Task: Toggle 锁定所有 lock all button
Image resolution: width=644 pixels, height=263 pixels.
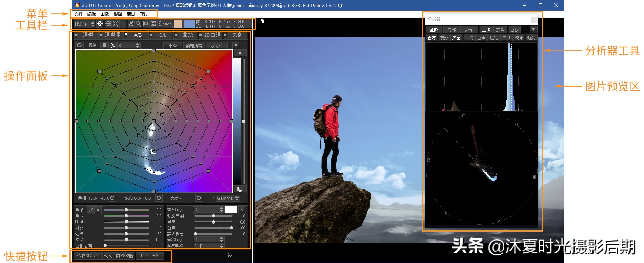Action: point(194,46)
